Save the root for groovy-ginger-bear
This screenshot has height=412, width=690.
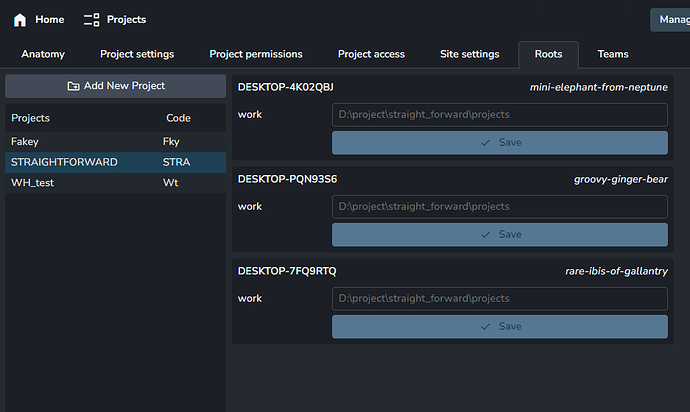(x=499, y=235)
